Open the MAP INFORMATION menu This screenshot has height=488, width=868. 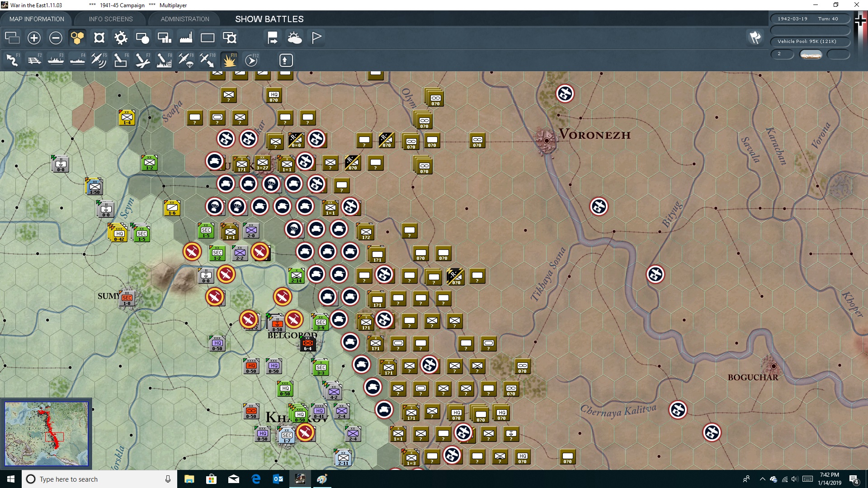pyautogui.click(x=37, y=19)
